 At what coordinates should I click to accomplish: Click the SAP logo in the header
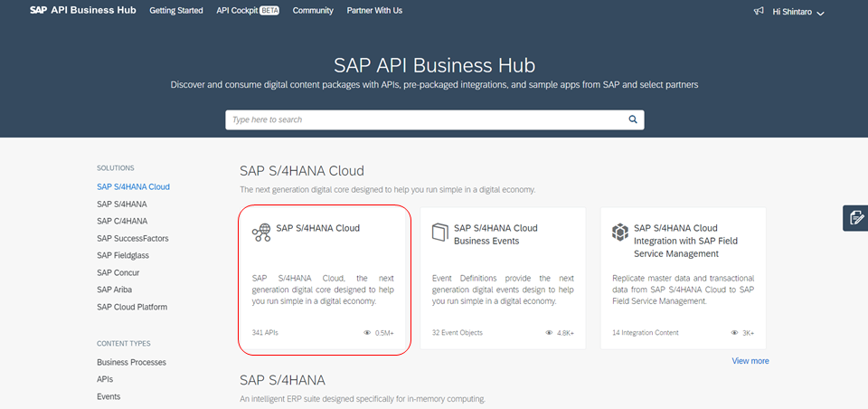tap(38, 11)
